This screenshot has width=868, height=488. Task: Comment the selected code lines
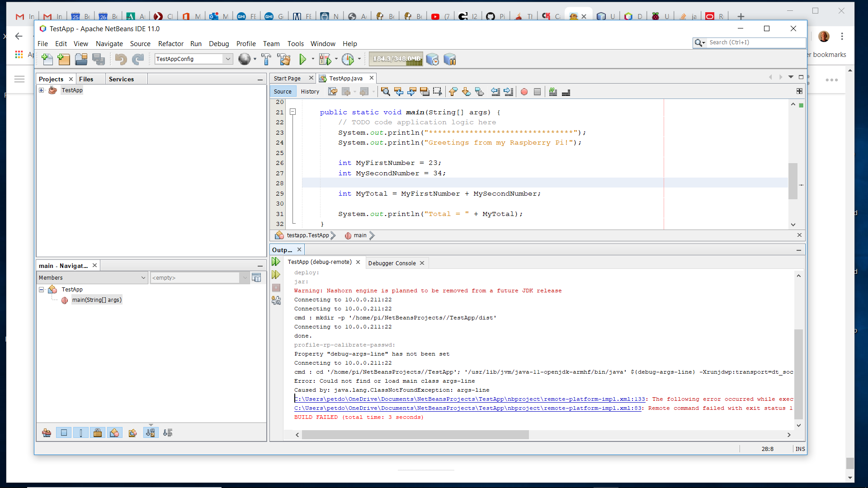[553, 92]
